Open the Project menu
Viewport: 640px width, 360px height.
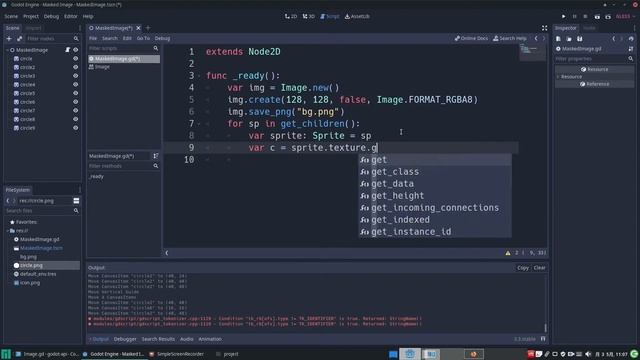[x=31, y=17]
